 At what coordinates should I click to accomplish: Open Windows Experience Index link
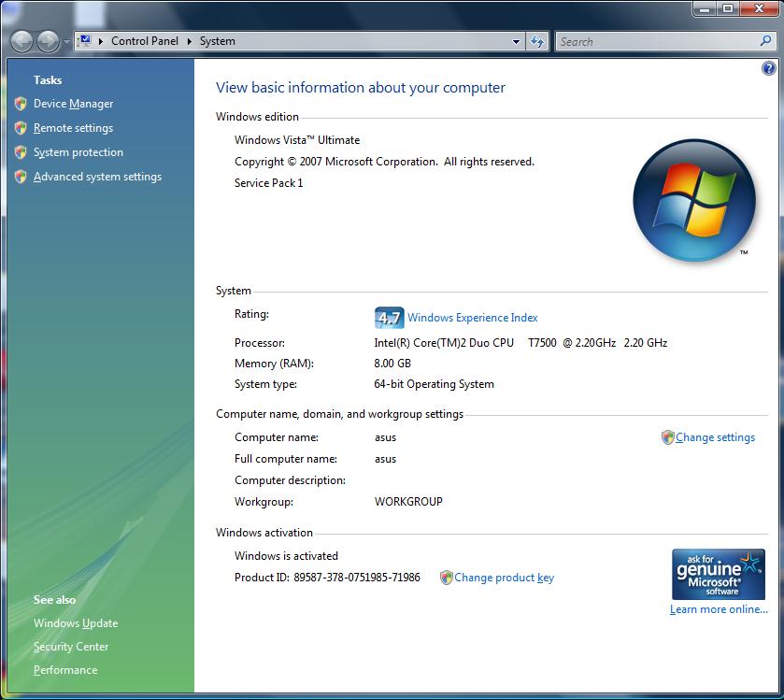472,318
